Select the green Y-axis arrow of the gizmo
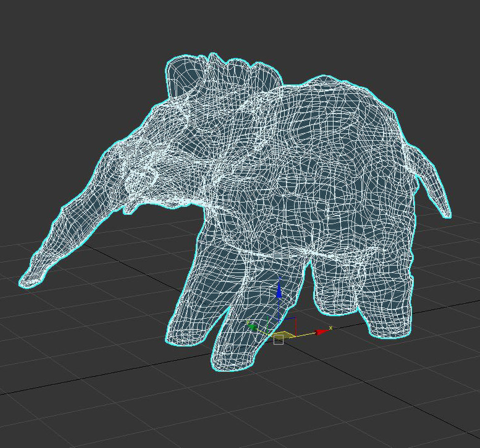 [252, 327]
